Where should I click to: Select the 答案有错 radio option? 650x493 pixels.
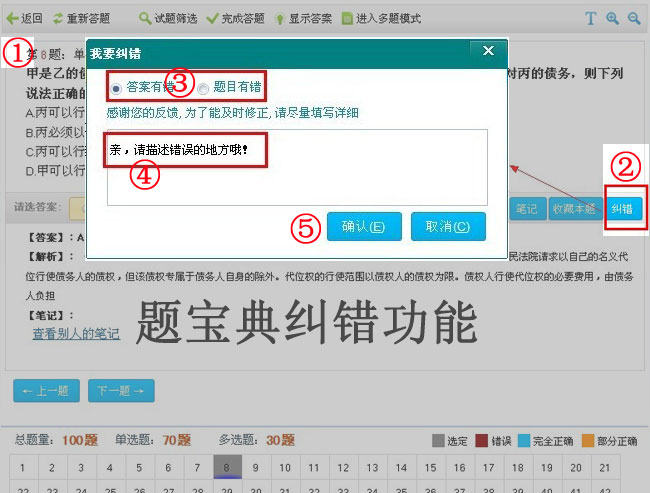(116, 88)
